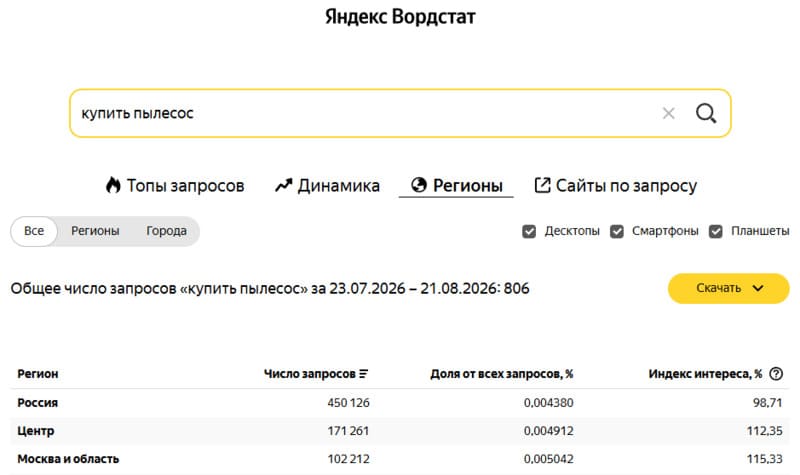800x475 pixels.
Task: Uncheck the Десктопы checkbox
Action: pos(529,231)
